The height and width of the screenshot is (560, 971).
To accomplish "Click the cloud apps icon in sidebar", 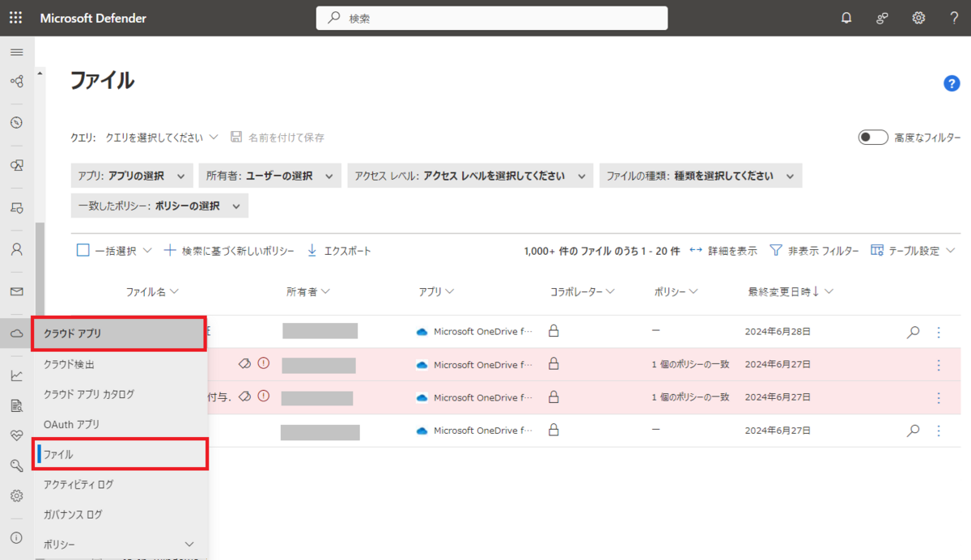I will [x=16, y=333].
